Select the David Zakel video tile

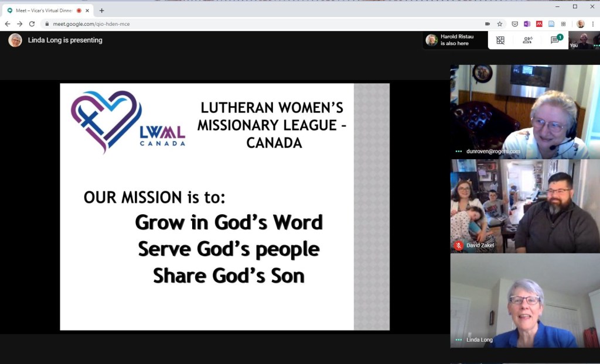coord(525,206)
